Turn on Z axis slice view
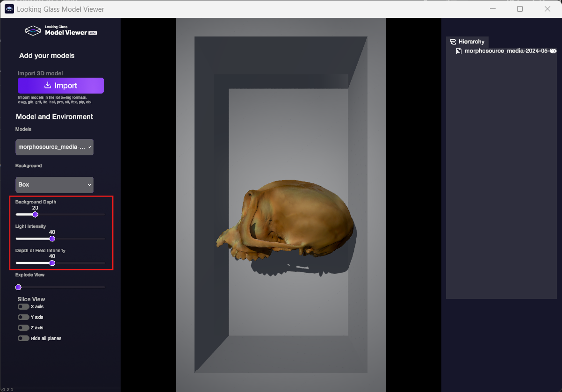This screenshot has height=392, width=562. pos(23,328)
